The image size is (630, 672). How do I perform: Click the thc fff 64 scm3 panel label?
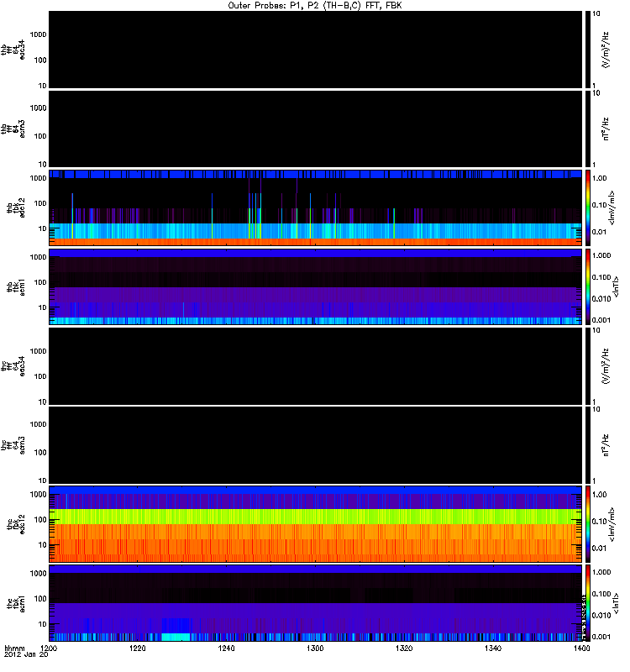click(13, 445)
